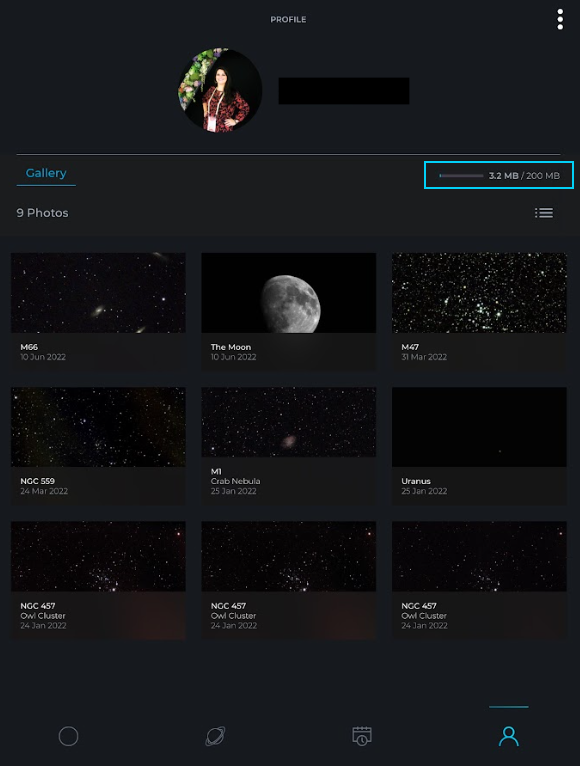Image resolution: width=580 pixels, height=766 pixels.
Task: Click the PROFILE header title
Action: (x=288, y=20)
